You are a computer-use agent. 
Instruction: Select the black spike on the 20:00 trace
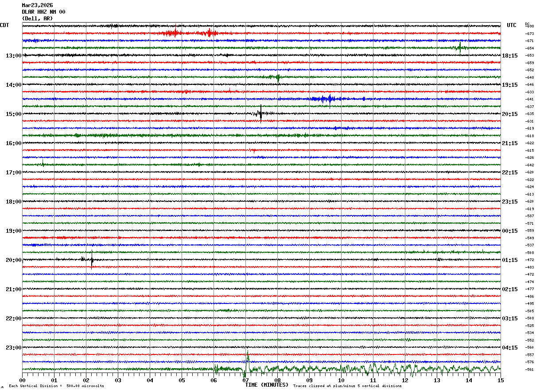pyautogui.click(x=92, y=259)
